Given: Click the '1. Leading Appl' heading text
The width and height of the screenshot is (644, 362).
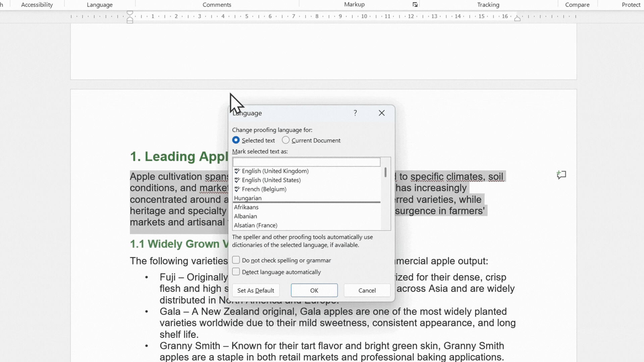Looking at the screenshot, I should coord(179,157).
